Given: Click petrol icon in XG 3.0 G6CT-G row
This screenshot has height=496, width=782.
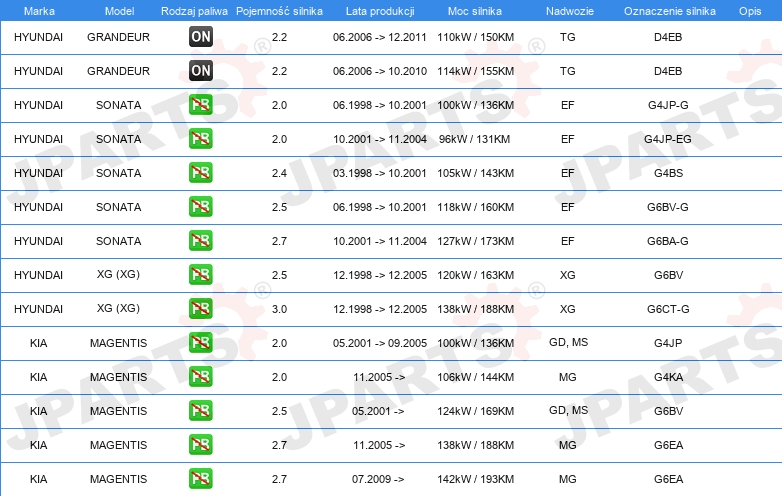Looking at the screenshot, I should pos(201,308).
